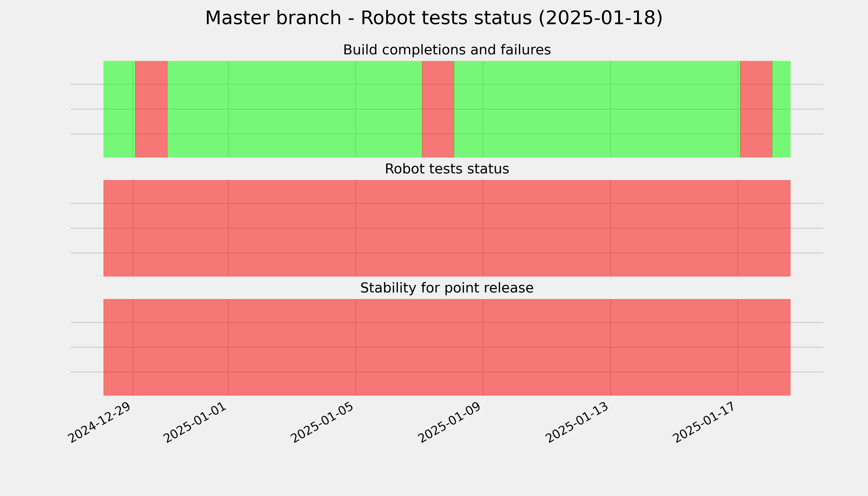Click the 'Build completions and failures' subplot title

point(447,50)
